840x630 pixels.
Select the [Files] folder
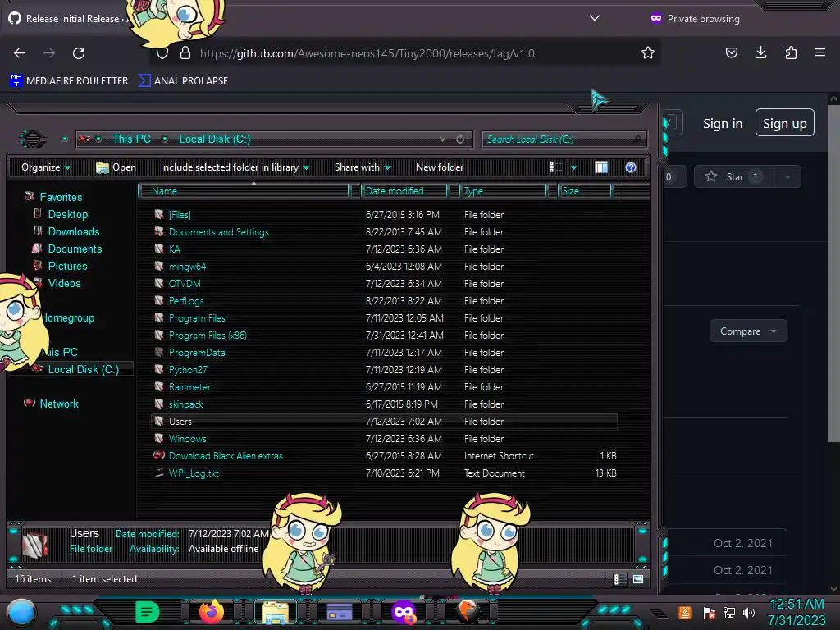tap(180, 215)
